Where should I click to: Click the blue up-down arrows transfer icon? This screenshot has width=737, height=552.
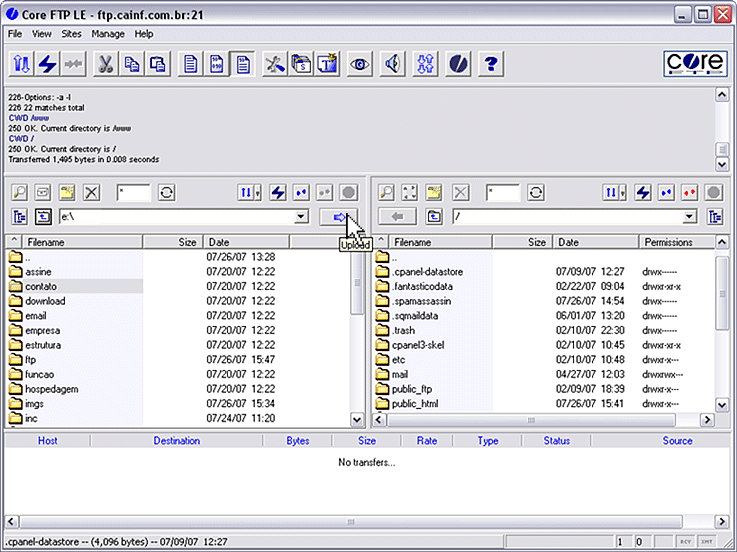[x=425, y=64]
